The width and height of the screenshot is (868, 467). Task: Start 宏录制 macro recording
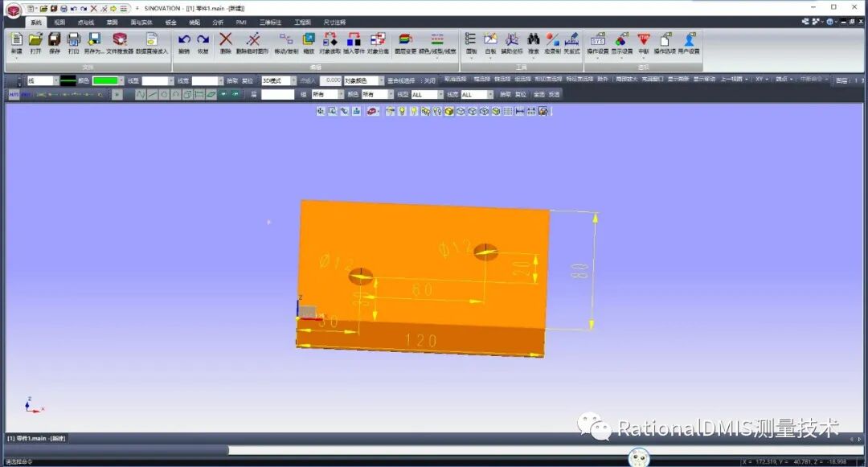[x=552, y=40]
